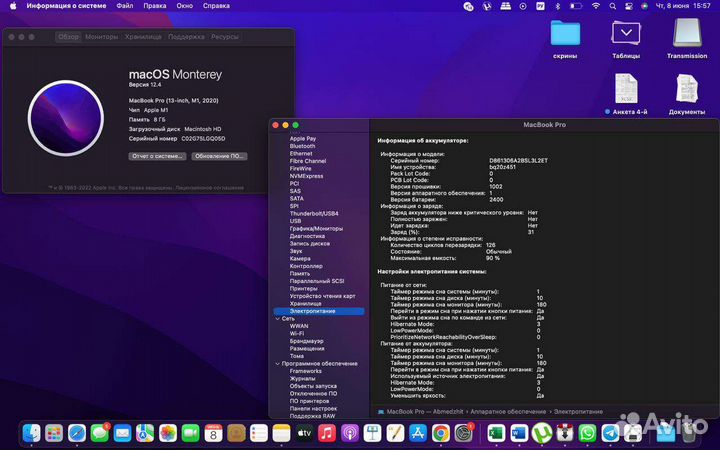The width and height of the screenshot is (720, 450).
Task: Select Анкета 4-й file on desktop
Action: [x=626, y=94]
